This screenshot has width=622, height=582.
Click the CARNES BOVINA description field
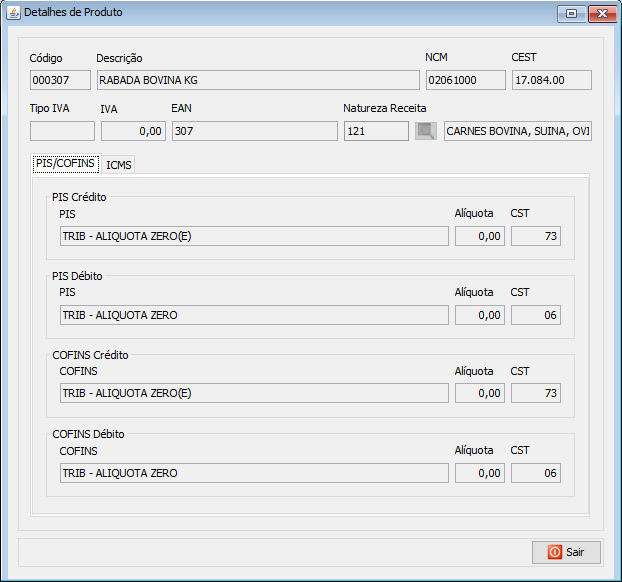click(x=517, y=131)
